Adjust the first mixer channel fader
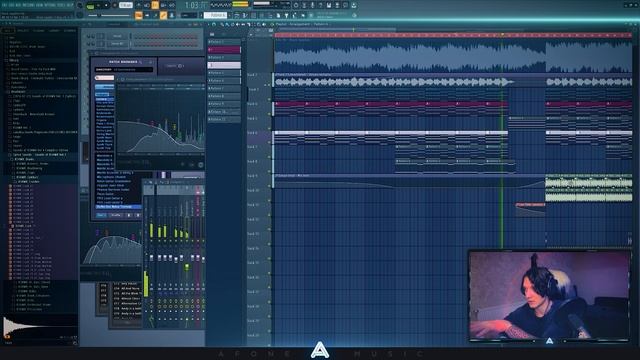Image resolution: width=640 pixels, height=360 pixels. click(151, 258)
